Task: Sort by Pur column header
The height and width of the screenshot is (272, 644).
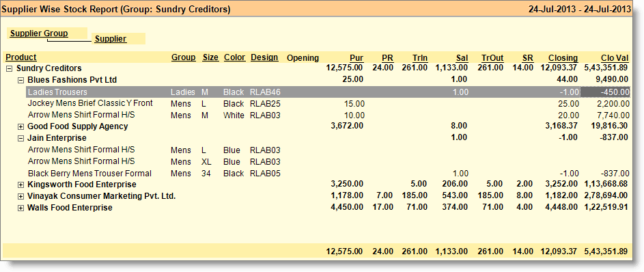Action: click(x=356, y=58)
